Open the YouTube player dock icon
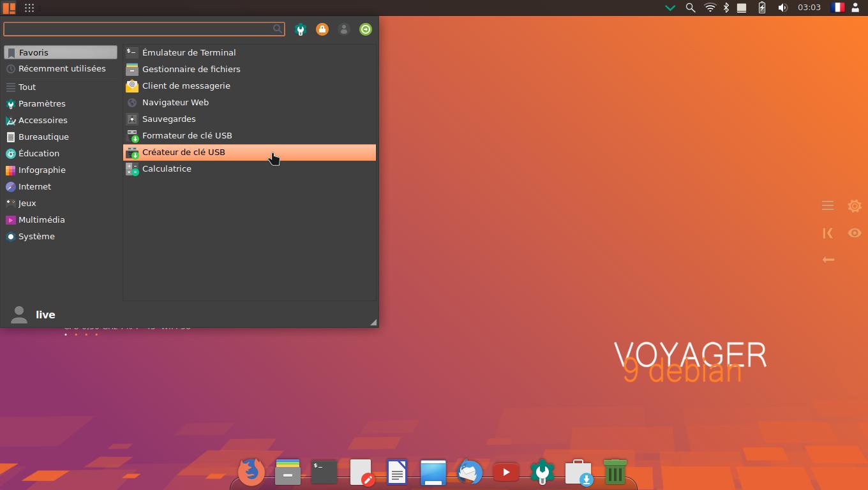 (506, 472)
